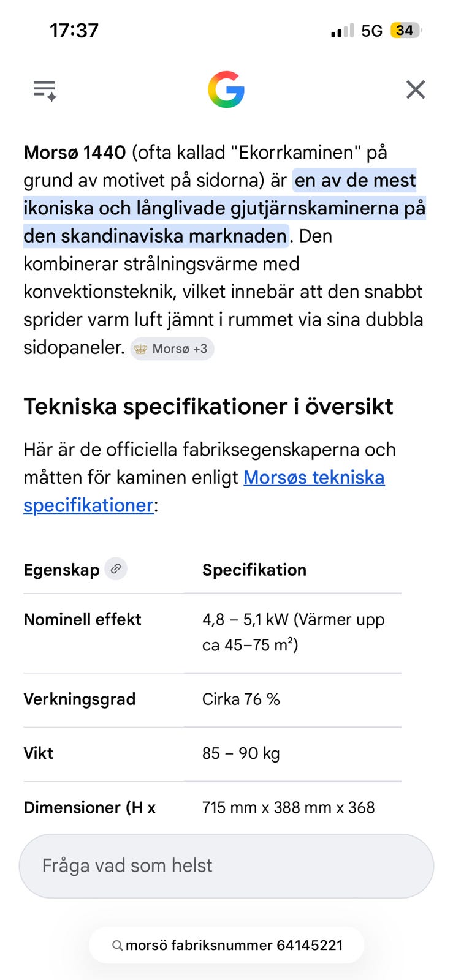Tap the Verkningsgrad value Cirka 76 %
The height and width of the screenshot is (980, 453).
pyautogui.click(x=241, y=699)
